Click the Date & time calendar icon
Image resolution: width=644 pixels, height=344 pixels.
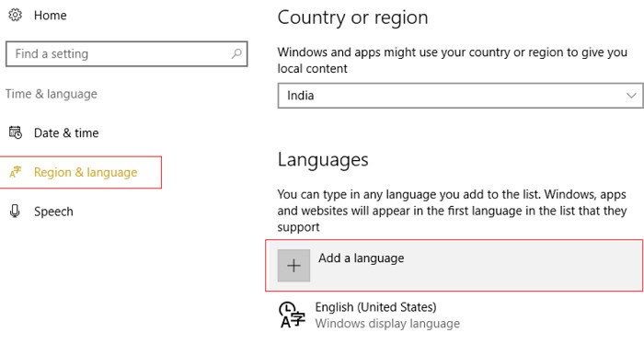[16, 132]
